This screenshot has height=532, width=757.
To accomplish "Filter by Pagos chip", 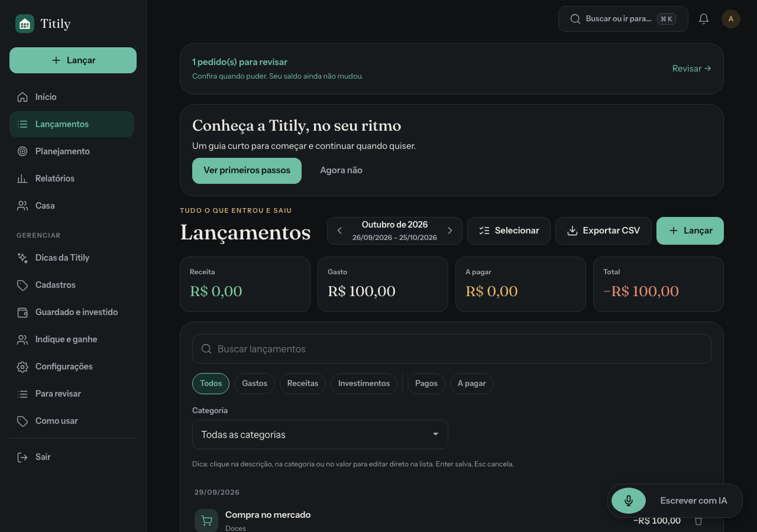I will (x=426, y=384).
